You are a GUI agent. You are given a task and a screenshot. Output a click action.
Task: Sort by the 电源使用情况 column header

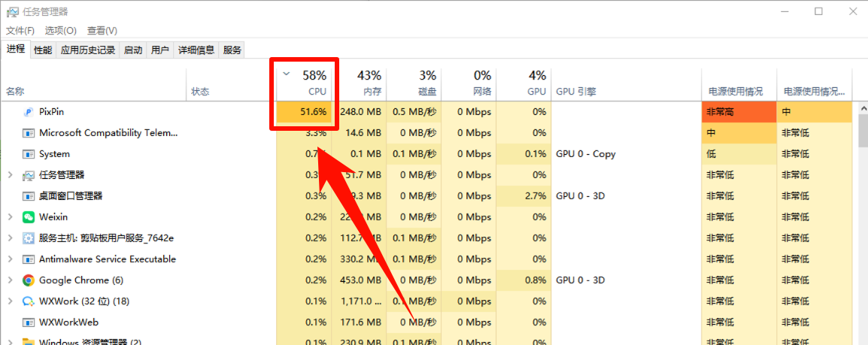pyautogui.click(x=739, y=85)
